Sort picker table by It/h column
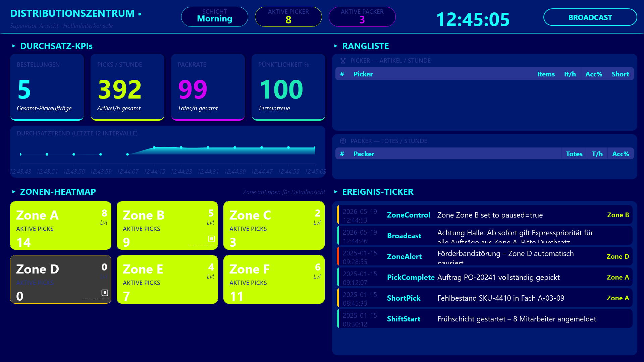The height and width of the screenshot is (362, 644). coord(570,74)
